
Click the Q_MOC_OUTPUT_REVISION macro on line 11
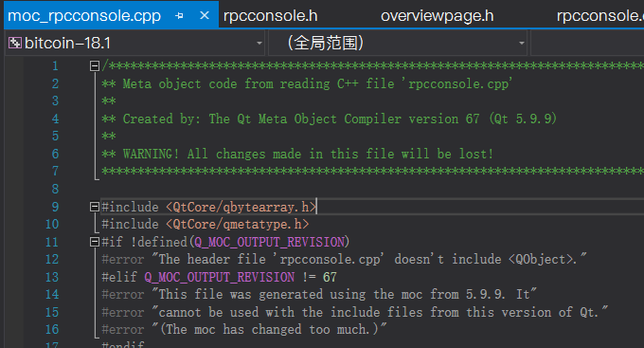[x=269, y=242]
